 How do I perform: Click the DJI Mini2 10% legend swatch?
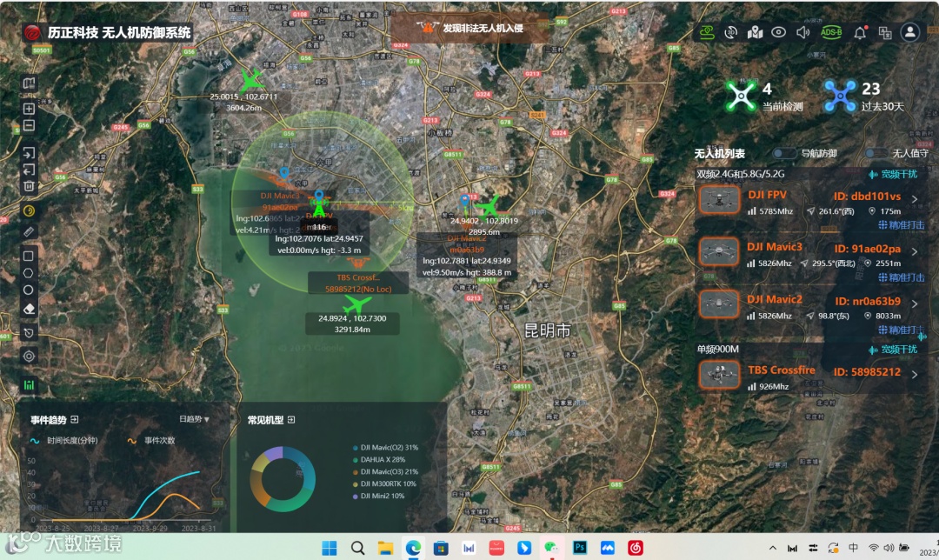356,496
